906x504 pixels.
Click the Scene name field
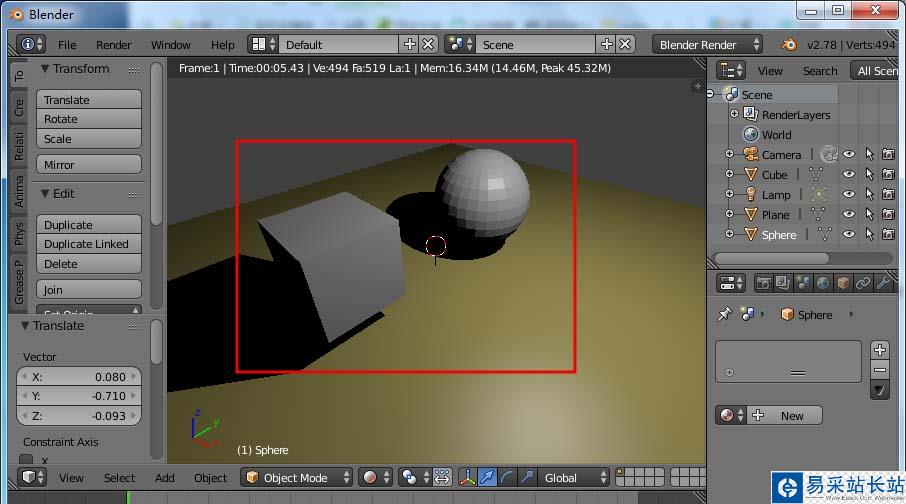[x=536, y=45]
